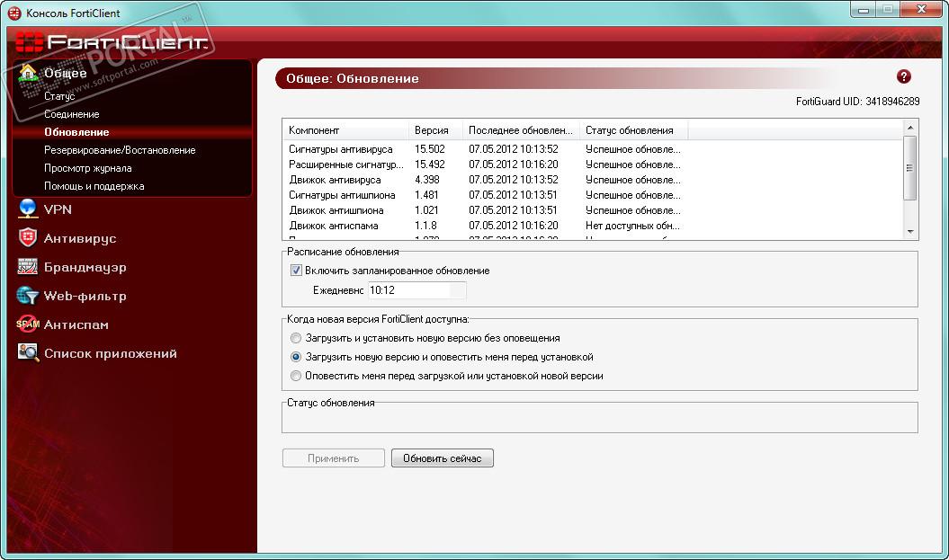
Task: Click the FortiClient icon in the title bar
Action: click(13, 13)
